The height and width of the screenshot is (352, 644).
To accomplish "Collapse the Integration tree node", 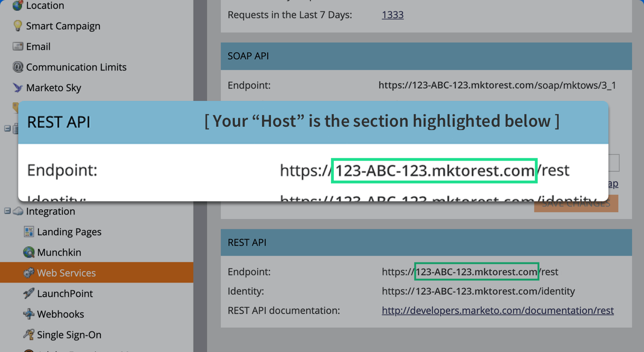I will pos(7,211).
